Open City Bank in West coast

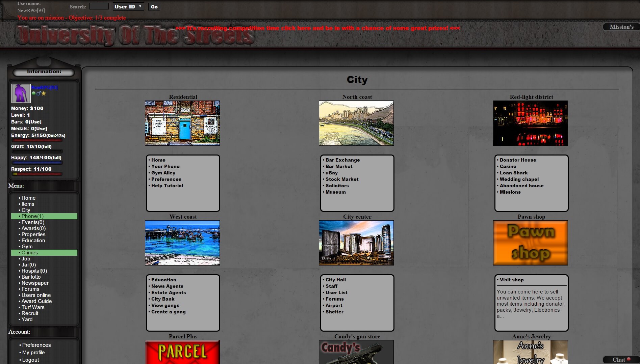163,299
